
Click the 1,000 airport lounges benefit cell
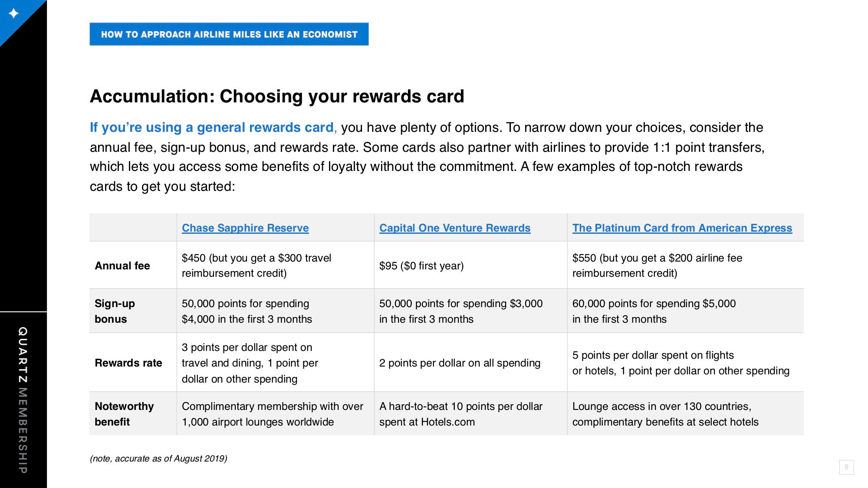276,414
